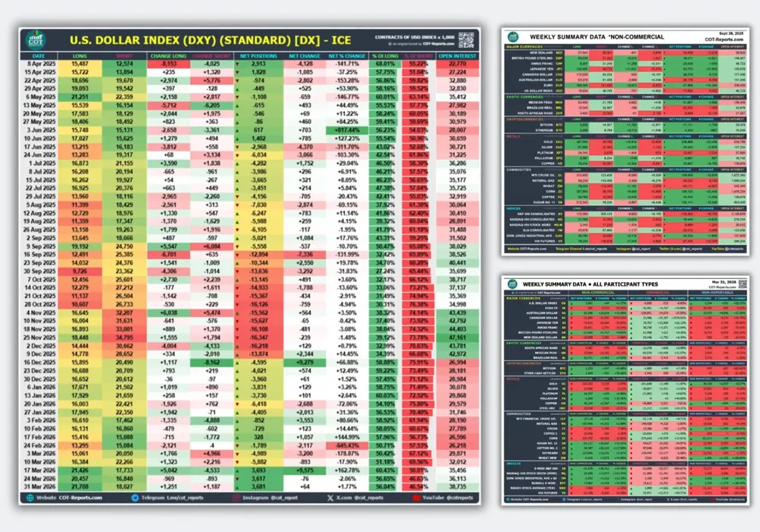This screenshot has height=532, width=760.
Task: Select the 31 Mar 2026 date cell
Action: tap(40, 487)
